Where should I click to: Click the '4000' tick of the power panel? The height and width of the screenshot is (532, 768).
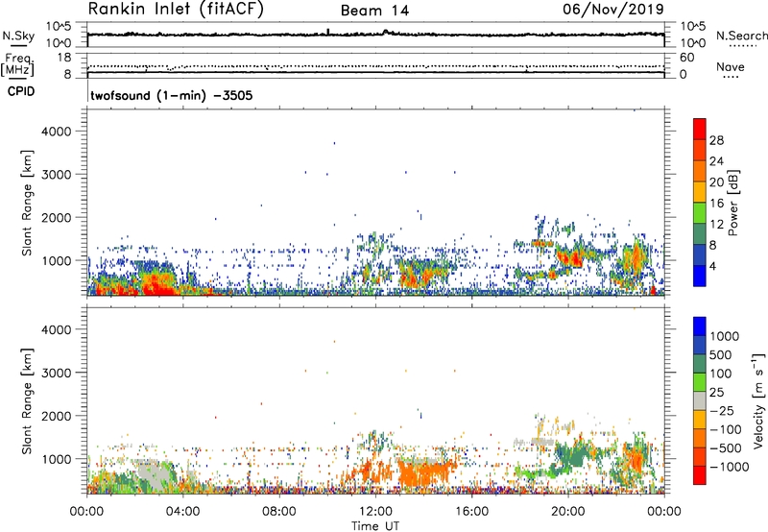click(x=57, y=132)
